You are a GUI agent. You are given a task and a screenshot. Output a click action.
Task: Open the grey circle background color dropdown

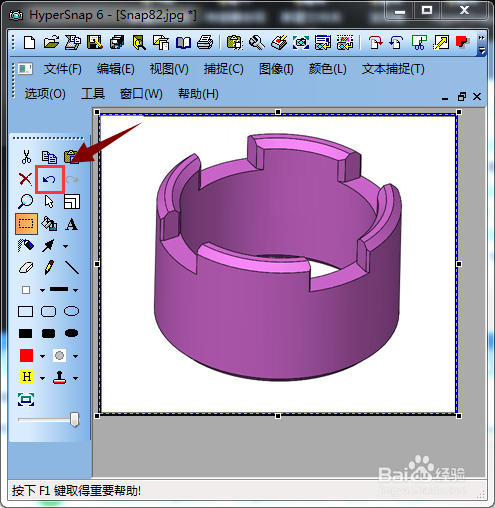point(76,356)
